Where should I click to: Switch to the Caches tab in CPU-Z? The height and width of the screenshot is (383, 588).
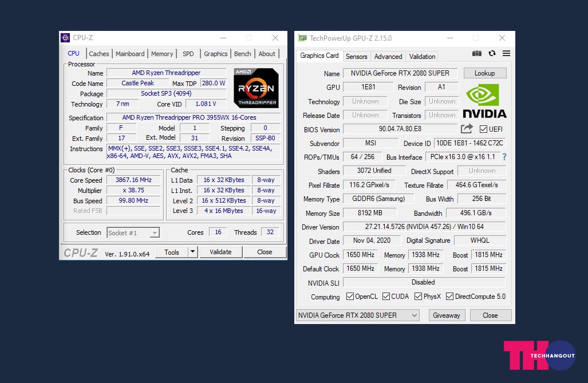pyautogui.click(x=99, y=54)
